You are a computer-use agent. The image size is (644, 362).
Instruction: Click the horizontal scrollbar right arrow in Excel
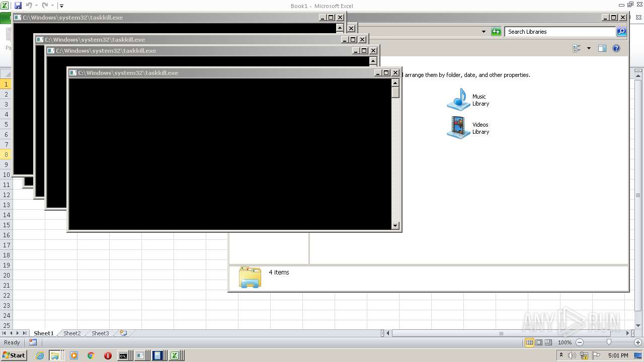tap(627, 333)
